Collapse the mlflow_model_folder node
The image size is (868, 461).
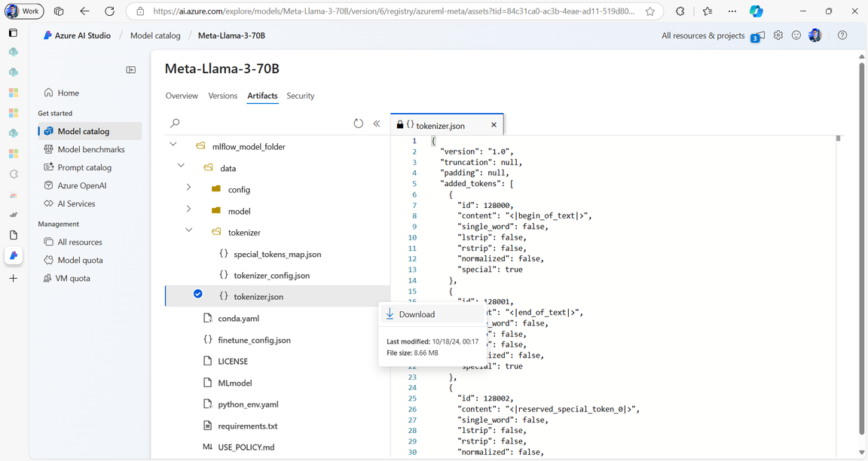coord(173,144)
